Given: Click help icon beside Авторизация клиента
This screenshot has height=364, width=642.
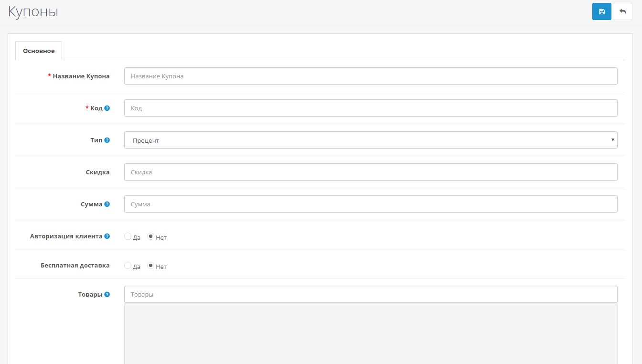Looking at the screenshot, I should (107, 236).
